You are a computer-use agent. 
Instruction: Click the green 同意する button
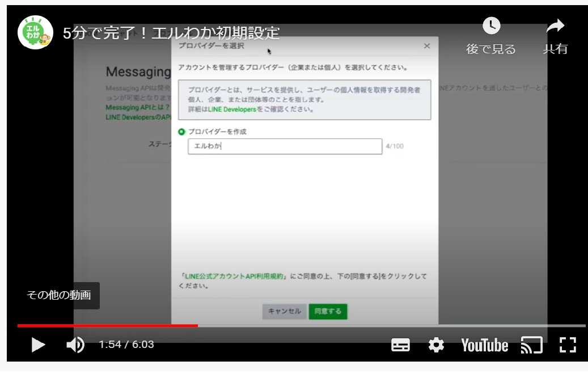[328, 312]
